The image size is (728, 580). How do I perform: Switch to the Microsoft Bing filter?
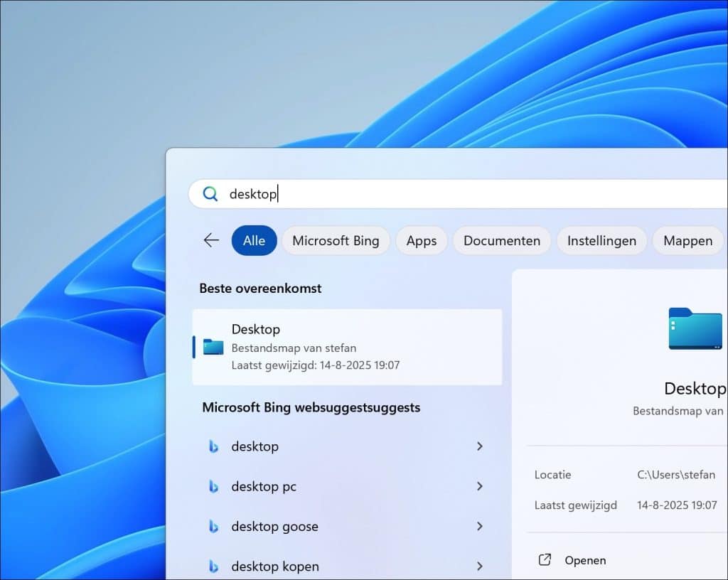(x=336, y=240)
